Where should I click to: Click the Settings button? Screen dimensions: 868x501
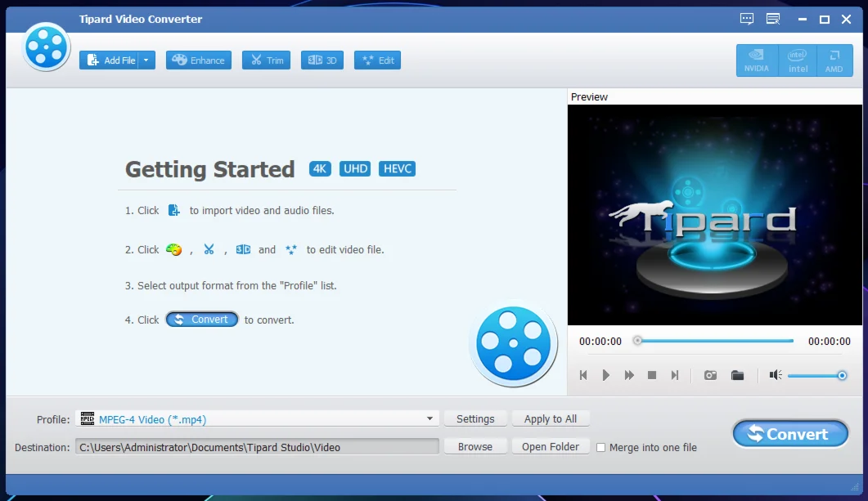pos(475,419)
